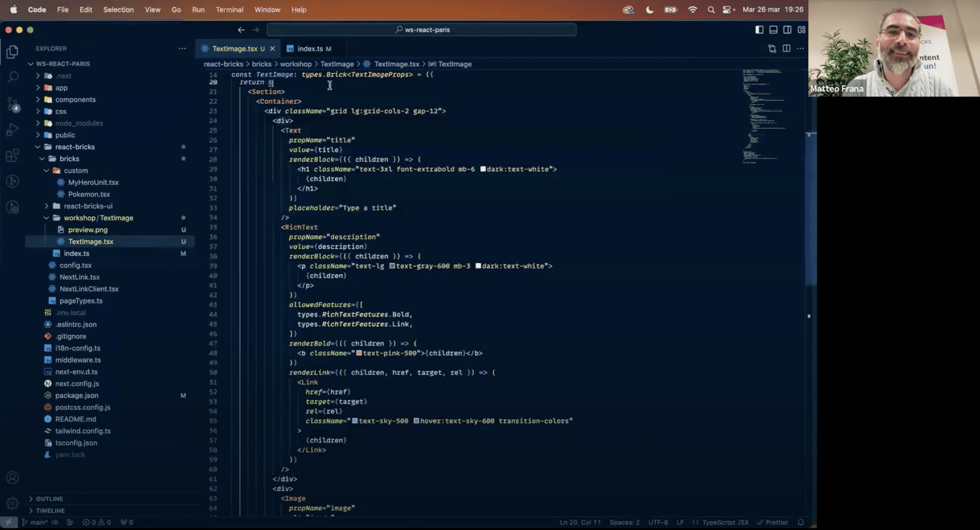Click the text-pink-500 color swatch
Screen dimensions: 980x530
[359, 353]
